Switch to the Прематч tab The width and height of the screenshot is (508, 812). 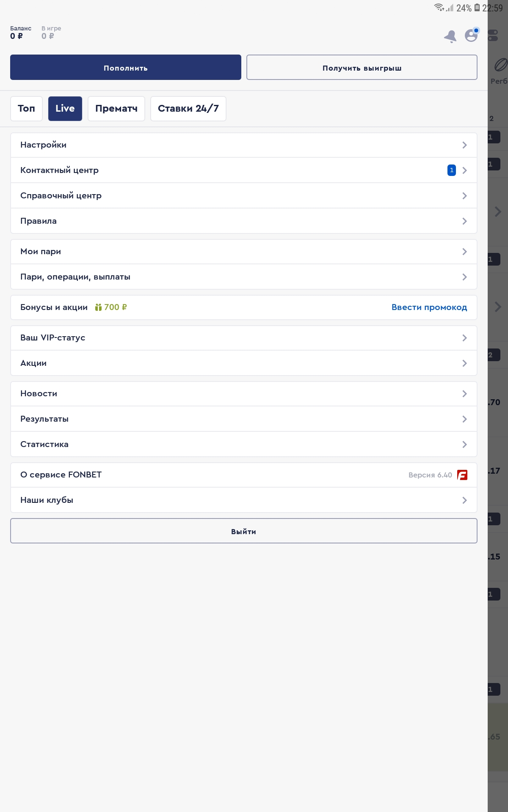click(x=116, y=109)
